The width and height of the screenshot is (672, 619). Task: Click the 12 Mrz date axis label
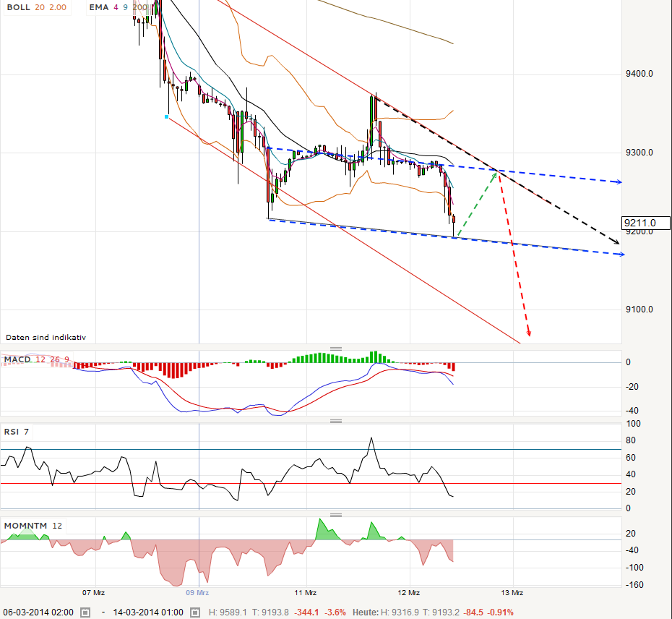(x=409, y=593)
